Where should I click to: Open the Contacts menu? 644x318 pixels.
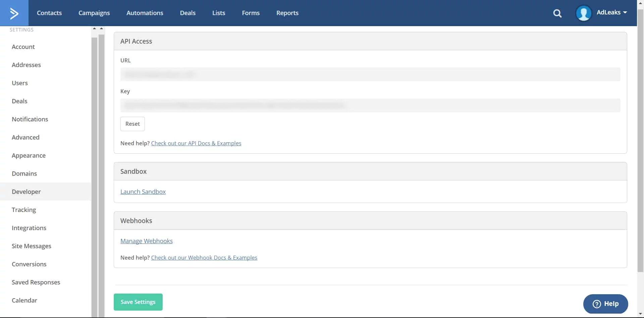[49, 13]
